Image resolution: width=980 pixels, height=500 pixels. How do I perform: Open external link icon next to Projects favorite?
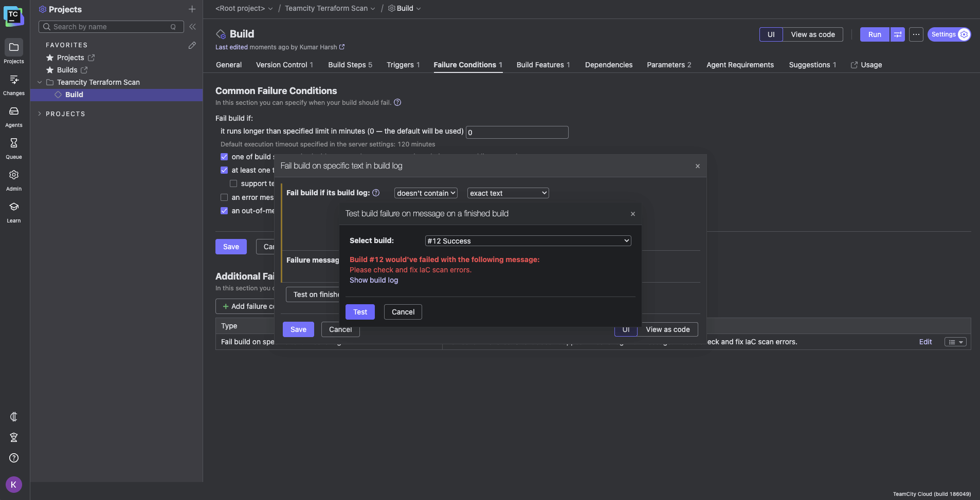coord(91,58)
